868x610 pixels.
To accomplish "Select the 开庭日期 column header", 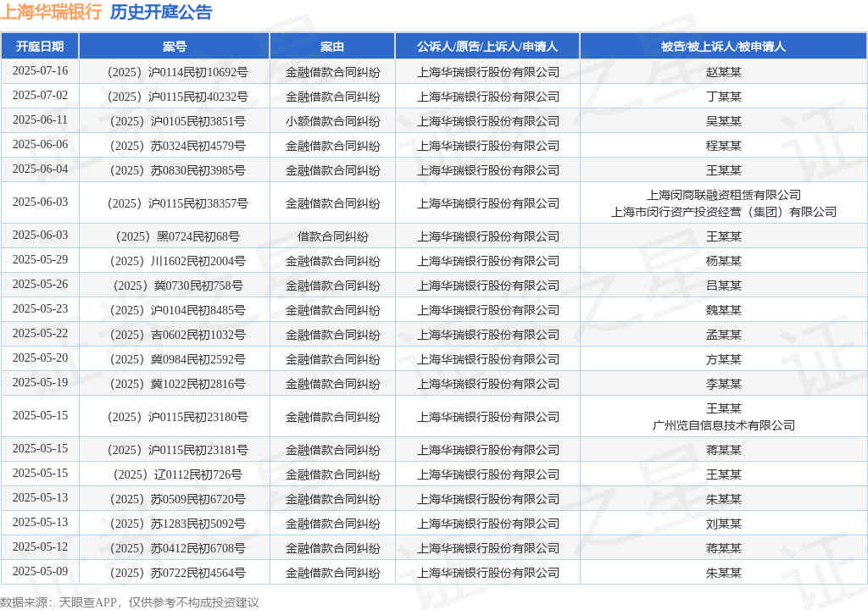I will click(x=40, y=47).
